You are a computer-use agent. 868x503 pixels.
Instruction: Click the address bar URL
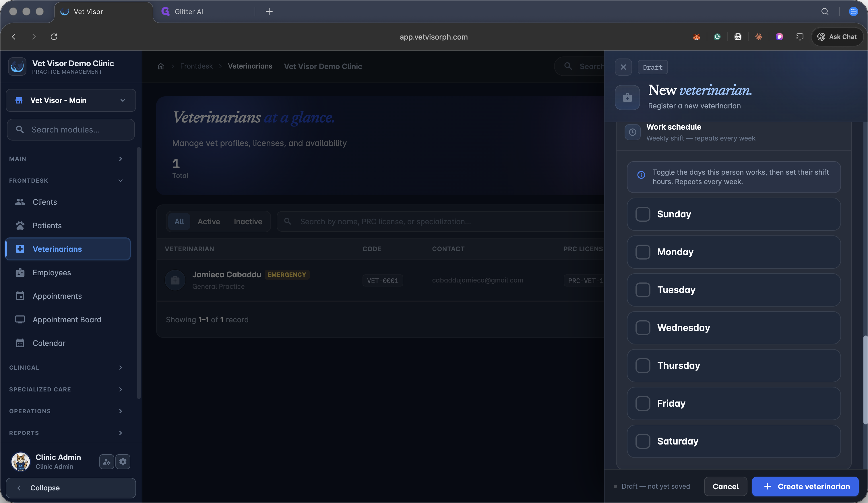(434, 37)
